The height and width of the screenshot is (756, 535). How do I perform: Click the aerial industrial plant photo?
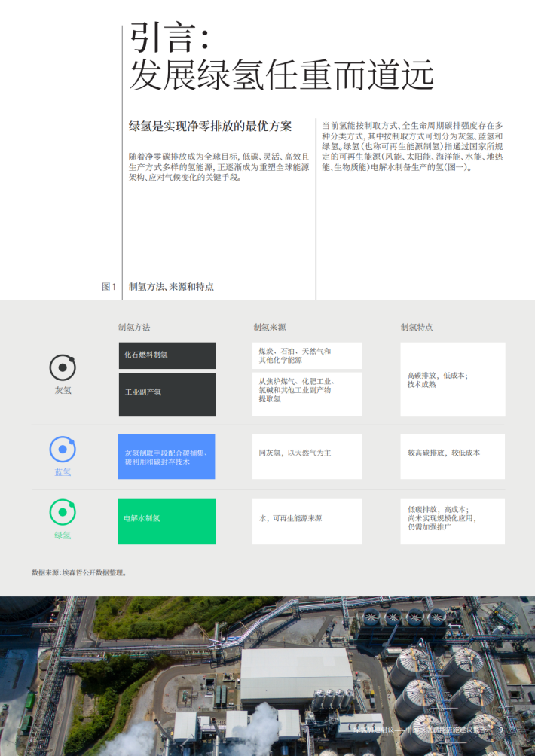[267, 676]
